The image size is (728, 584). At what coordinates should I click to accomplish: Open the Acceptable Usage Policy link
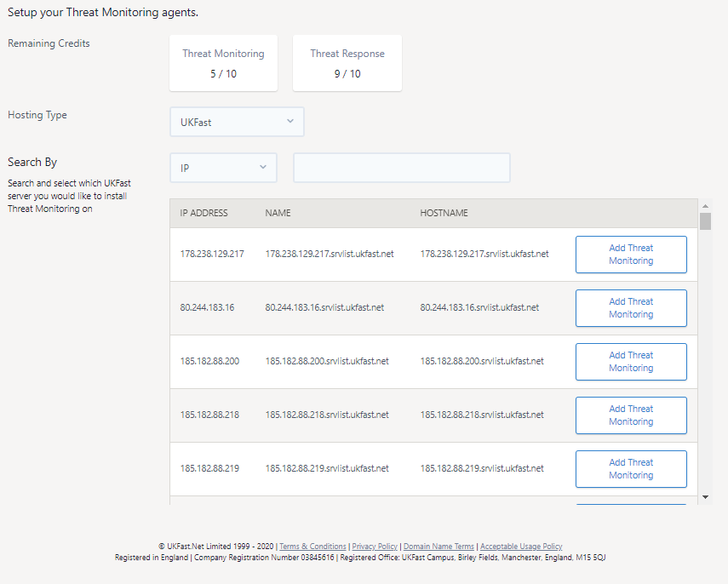pos(521,547)
